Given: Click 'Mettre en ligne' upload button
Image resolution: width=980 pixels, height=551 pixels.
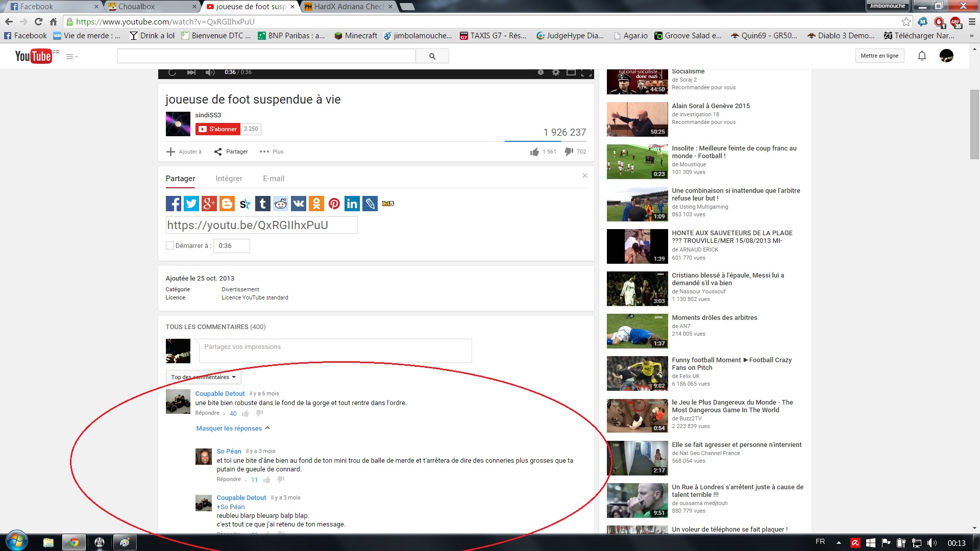Looking at the screenshot, I should (x=879, y=56).
